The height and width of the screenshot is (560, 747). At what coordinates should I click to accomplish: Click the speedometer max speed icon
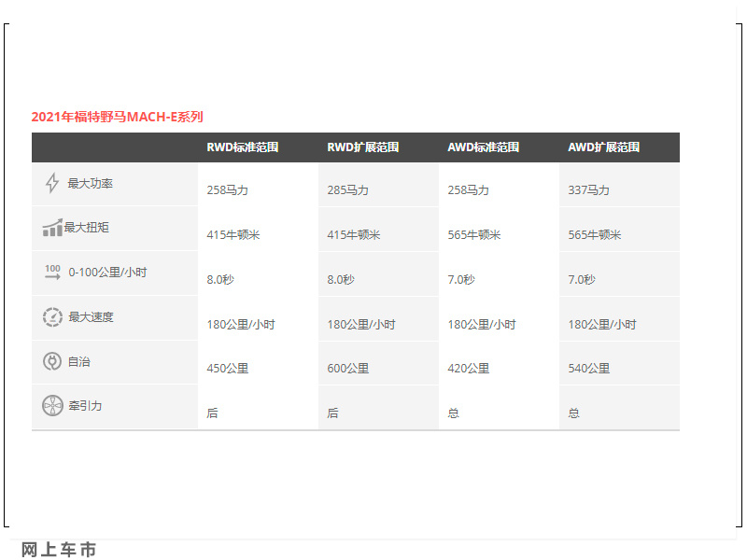tap(52, 317)
